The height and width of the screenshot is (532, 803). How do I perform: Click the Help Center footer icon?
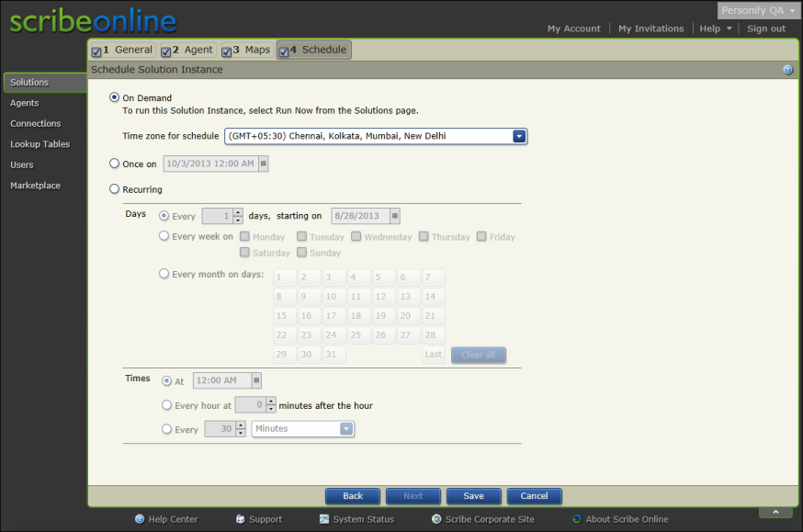[x=140, y=519]
